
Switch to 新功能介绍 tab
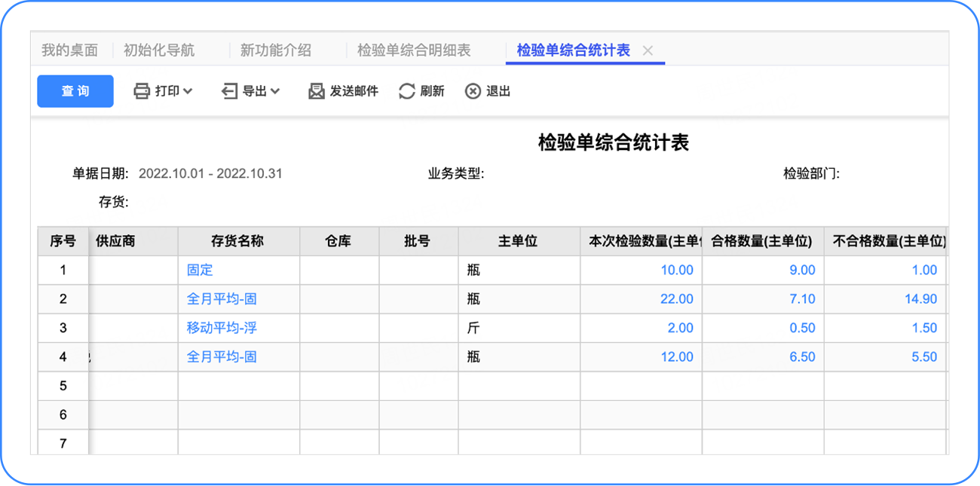tap(275, 50)
